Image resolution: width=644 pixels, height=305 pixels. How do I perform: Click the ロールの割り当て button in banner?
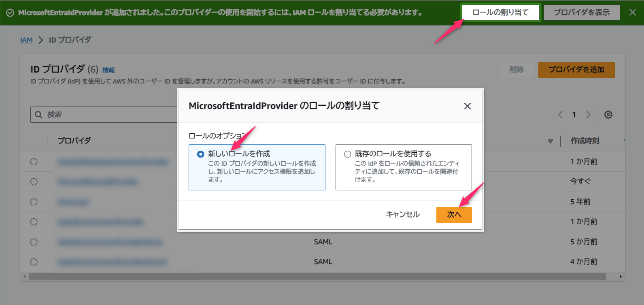click(x=501, y=13)
